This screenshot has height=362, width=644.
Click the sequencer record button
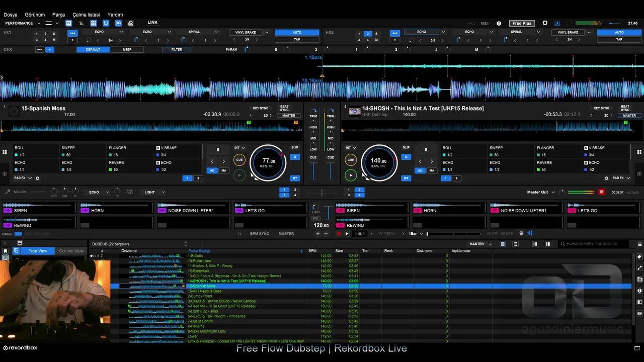(x=339, y=234)
